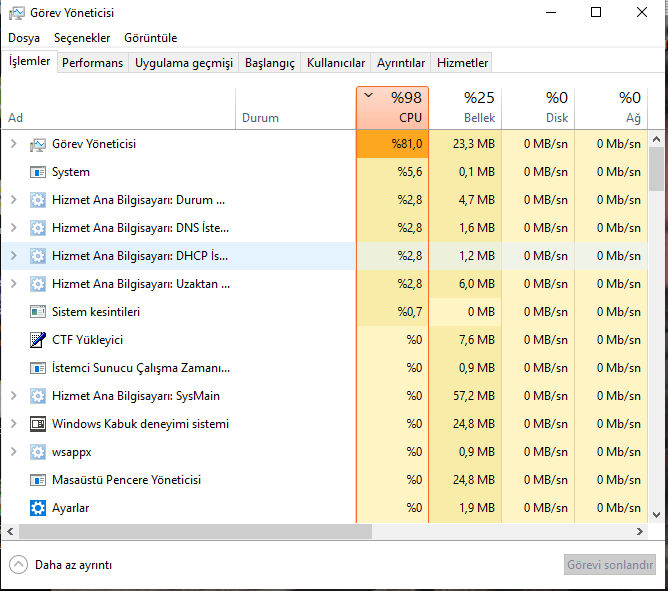Select the İstemci Sunucu Çalışma Zamanı name
The height and width of the screenshot is (591, 668).
pos(141,368)
